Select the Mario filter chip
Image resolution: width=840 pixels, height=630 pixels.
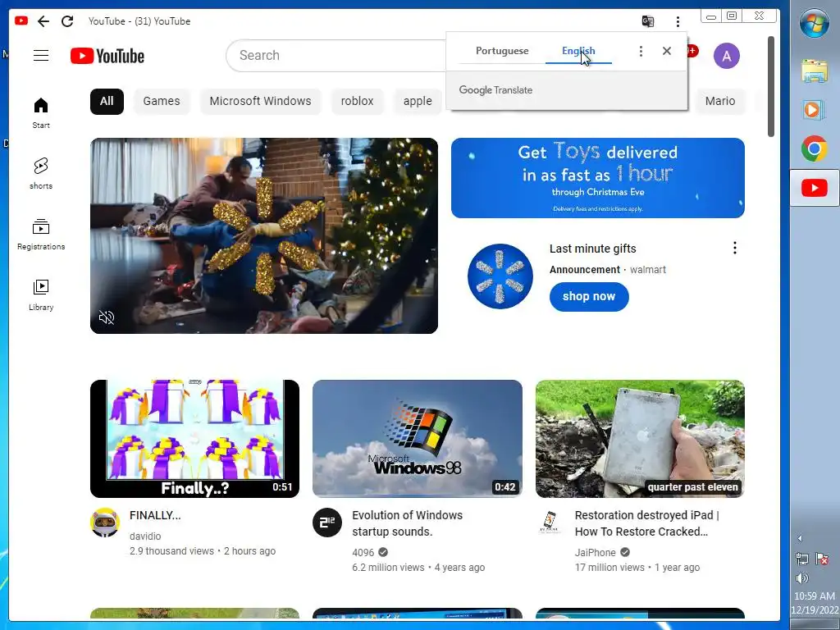coord(720,101)
